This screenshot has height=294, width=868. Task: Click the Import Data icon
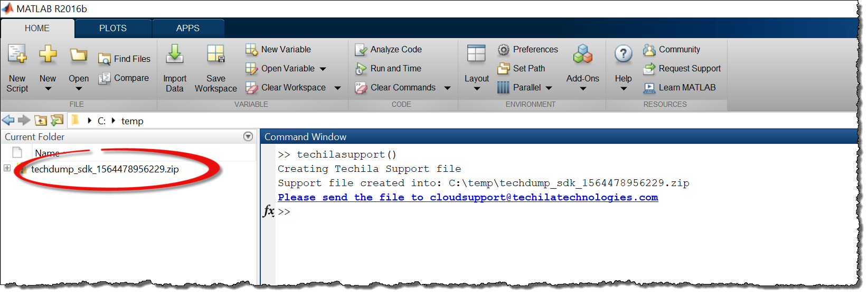click(x=175, y=54)
